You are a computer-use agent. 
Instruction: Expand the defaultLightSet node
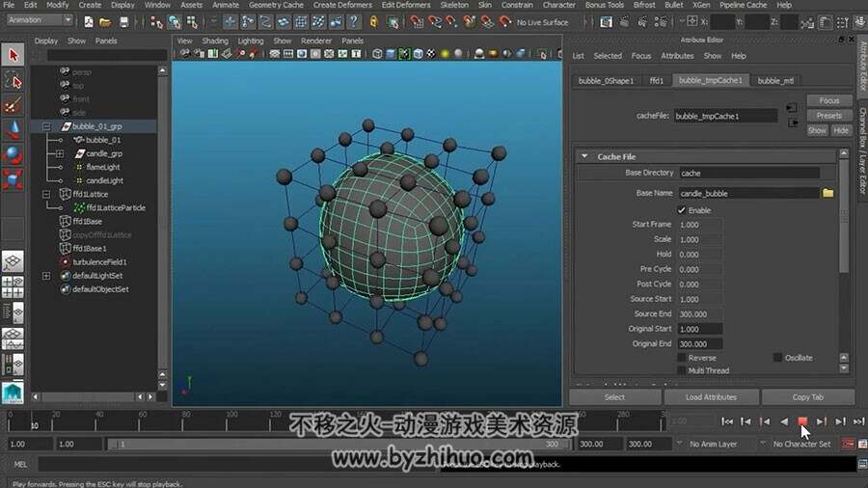tap(46, 276)
